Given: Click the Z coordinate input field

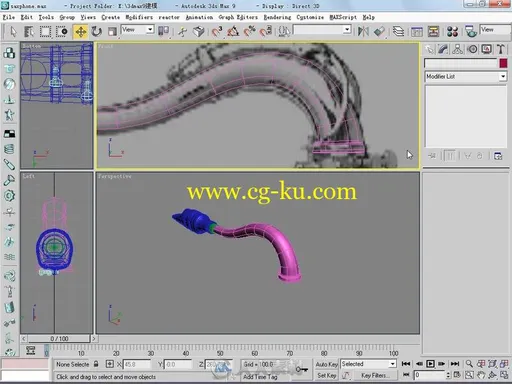Looking at the screenshot, I should [219, 364].
